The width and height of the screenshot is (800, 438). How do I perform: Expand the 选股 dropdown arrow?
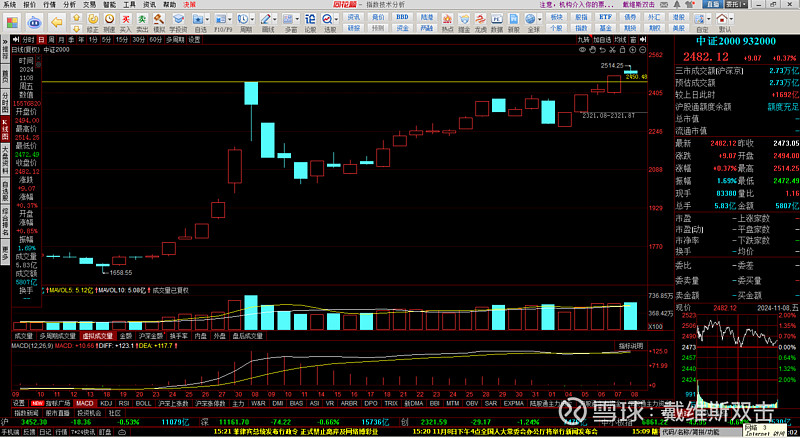[x=336, y=19]
